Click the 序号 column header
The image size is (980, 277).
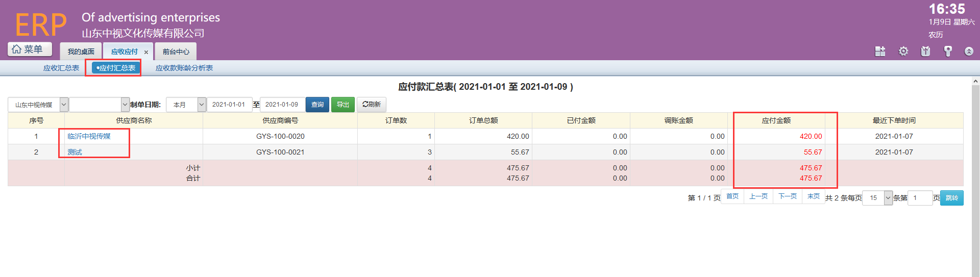36,120
